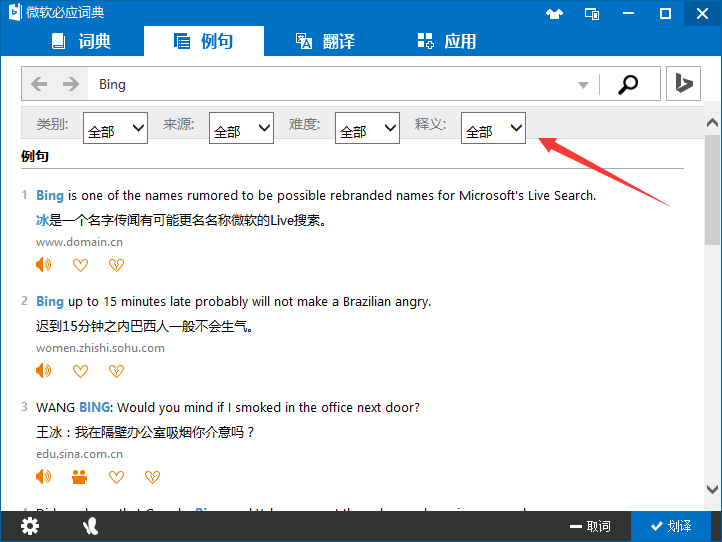Play audio for WANG BING sentence
Screen dimensions: 722x542
click(44, 477)
